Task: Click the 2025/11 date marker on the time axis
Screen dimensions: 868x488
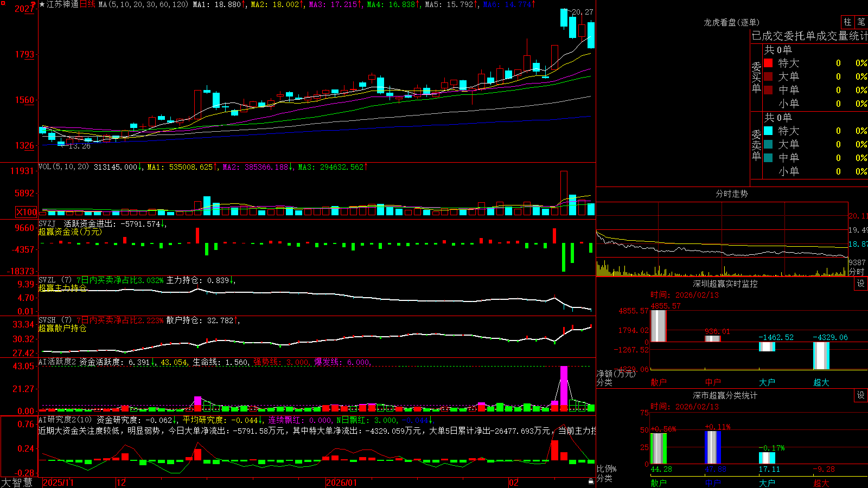Action: [x=58, y=483]
